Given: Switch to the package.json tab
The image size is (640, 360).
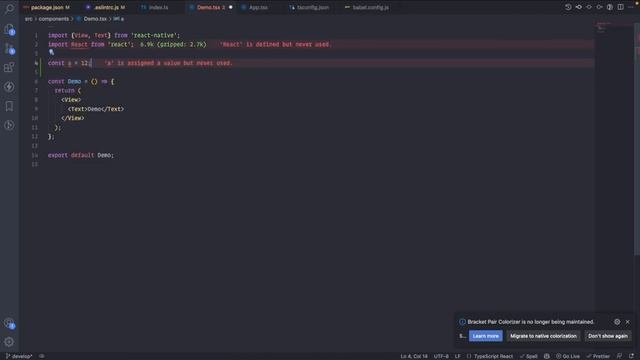Looking at the screenshot, I should pyautogui.click(x=47, y=7).
